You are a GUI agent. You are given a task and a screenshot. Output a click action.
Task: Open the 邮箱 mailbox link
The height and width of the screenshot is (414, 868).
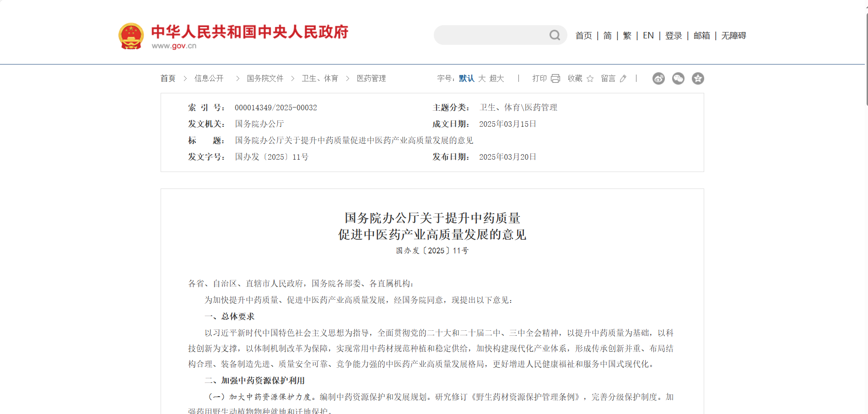[701, 36]
